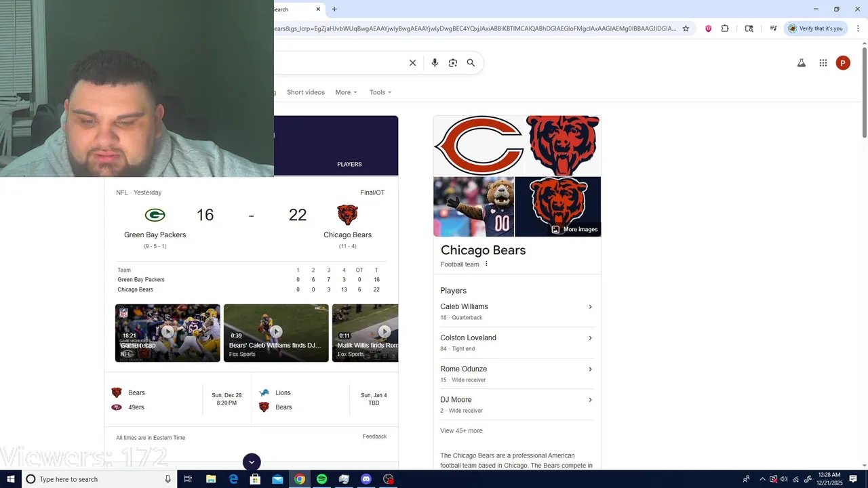Show hidden system tray icons
Viewport: 868px width, 488px height.
[x=762, y=479]
